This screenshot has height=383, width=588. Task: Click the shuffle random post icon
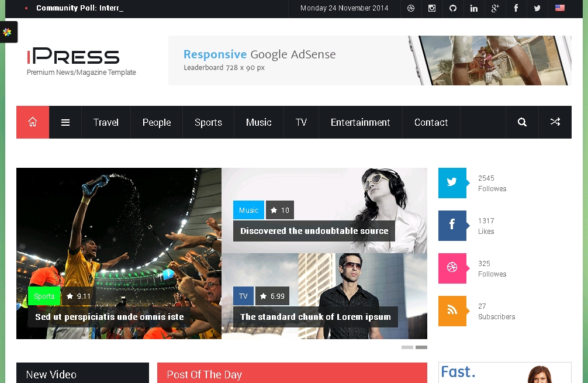click(x=555, y=122)
